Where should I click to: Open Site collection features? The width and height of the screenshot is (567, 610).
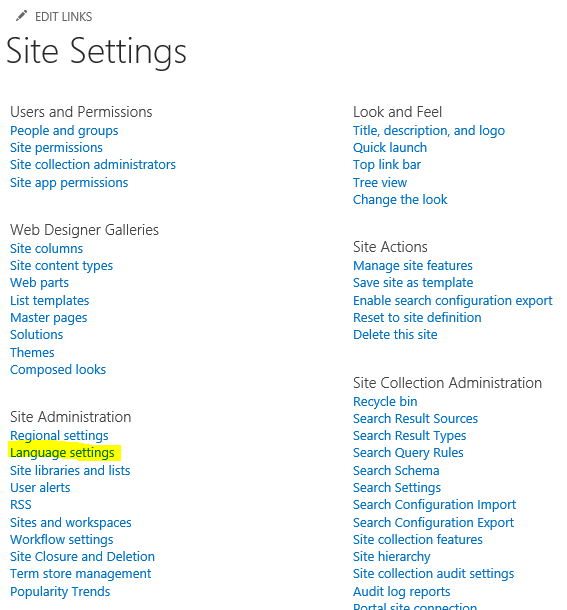click(x=418, y=540)
